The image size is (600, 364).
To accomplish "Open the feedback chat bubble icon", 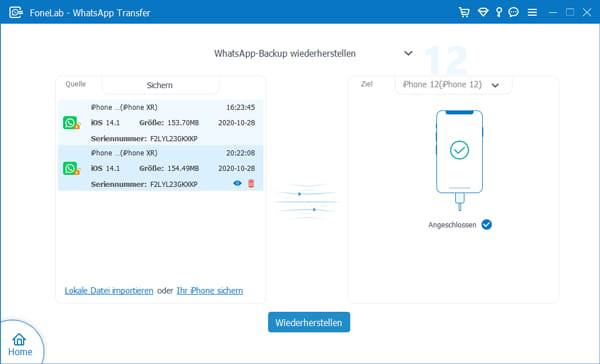I will pyautogui.click(x=514, y=12).
